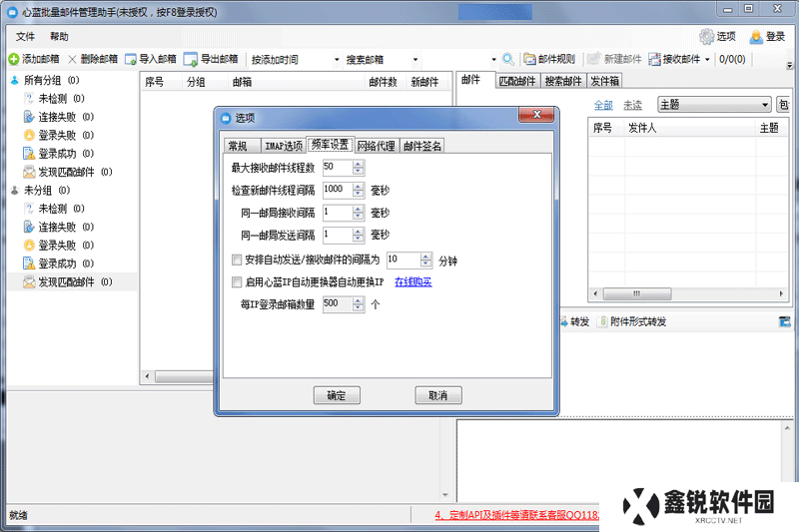The width and height of the screenshot is (799, 532).
Task: Enable 启用心蓝IP自动更换器自动更换IP checkbox
Action: pos(237,281)
